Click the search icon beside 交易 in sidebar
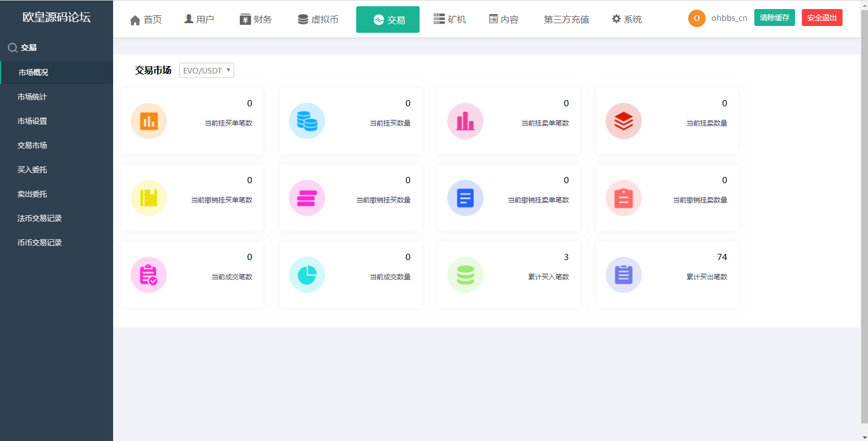This screenshot has width=868, height=441. click(11, 47)
